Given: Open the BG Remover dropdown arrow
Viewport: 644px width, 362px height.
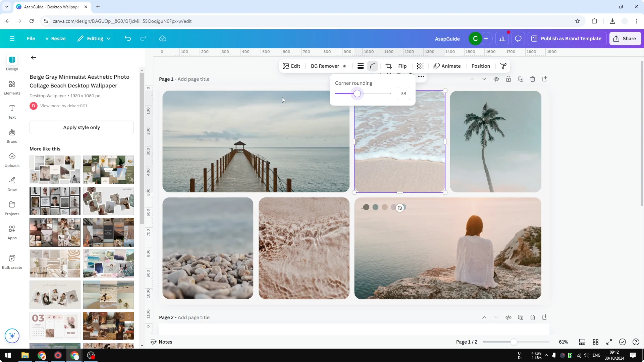Looking at the screenshot, I should 345,66.
